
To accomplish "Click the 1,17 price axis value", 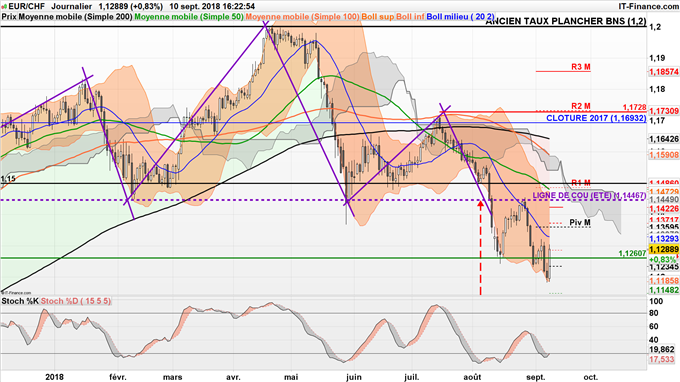I will (657, 120).
